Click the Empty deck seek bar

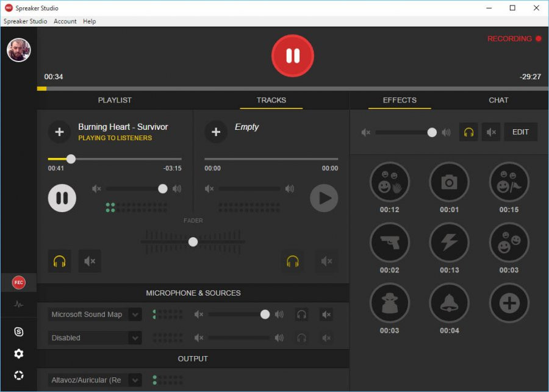[271, 159]
